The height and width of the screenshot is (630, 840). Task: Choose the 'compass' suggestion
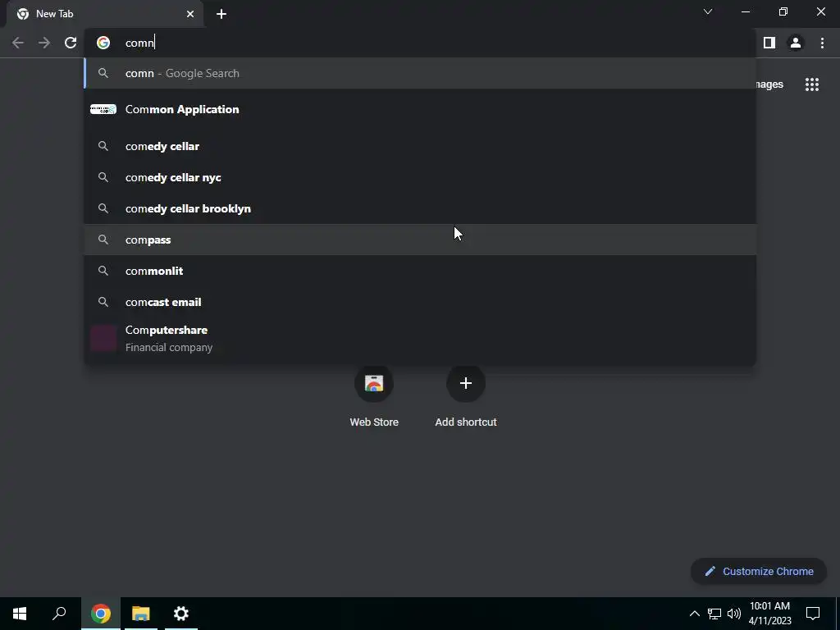[421, 240]
